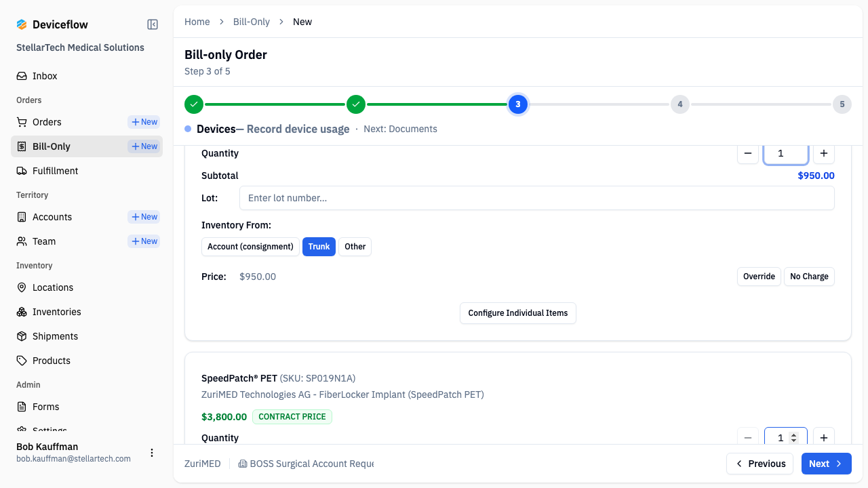868x488 pixels.
Task: Create new order via the Orders +New badge
Action: click(x=144, y=122)
